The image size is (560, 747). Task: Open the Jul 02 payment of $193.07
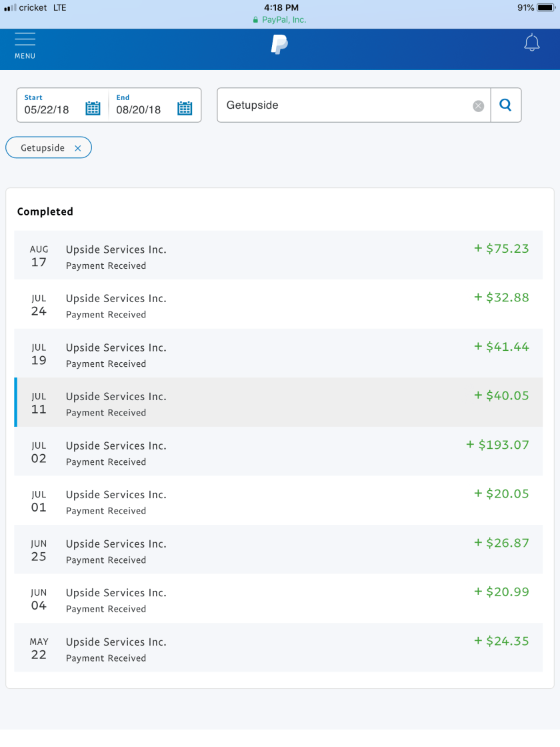pyautogui.click(x=278, y=452)
